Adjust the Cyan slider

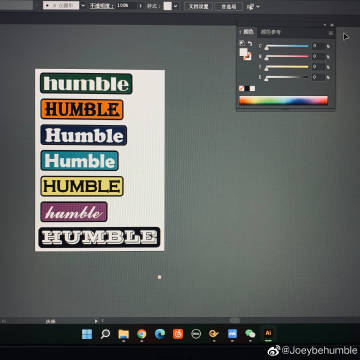[x=287, y=46]
